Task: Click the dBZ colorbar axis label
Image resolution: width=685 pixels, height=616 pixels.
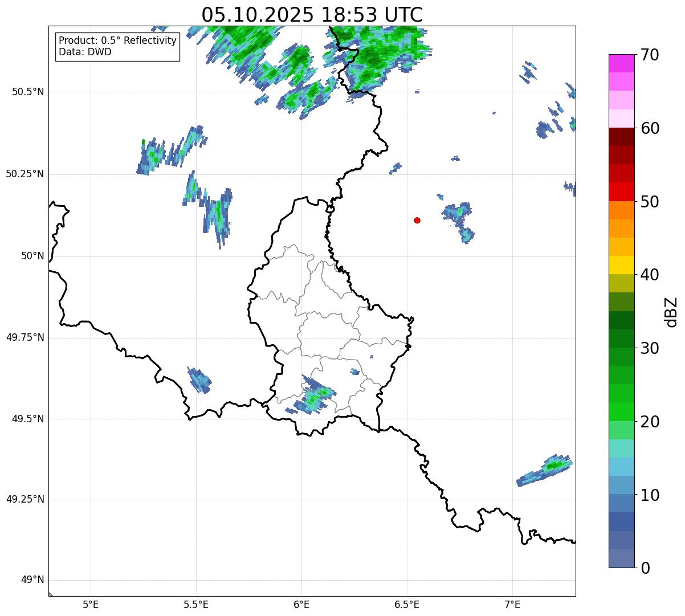Action: tap(671, 312)
